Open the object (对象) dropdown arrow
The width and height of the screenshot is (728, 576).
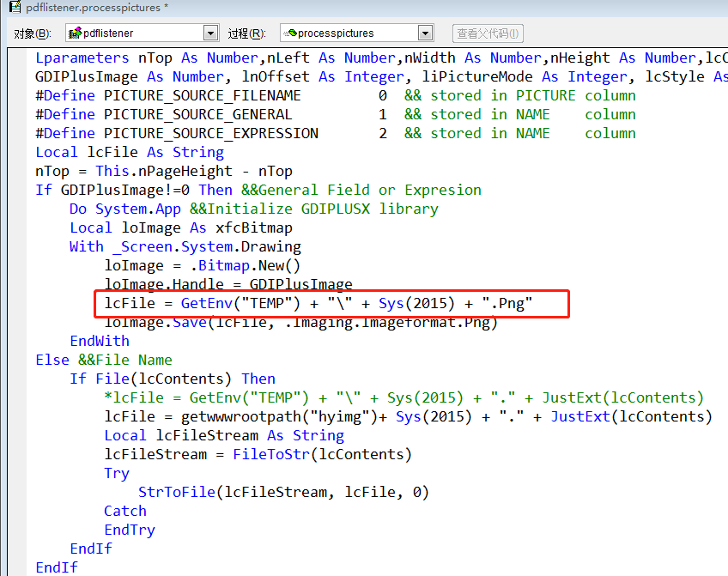tap(211, 33)
